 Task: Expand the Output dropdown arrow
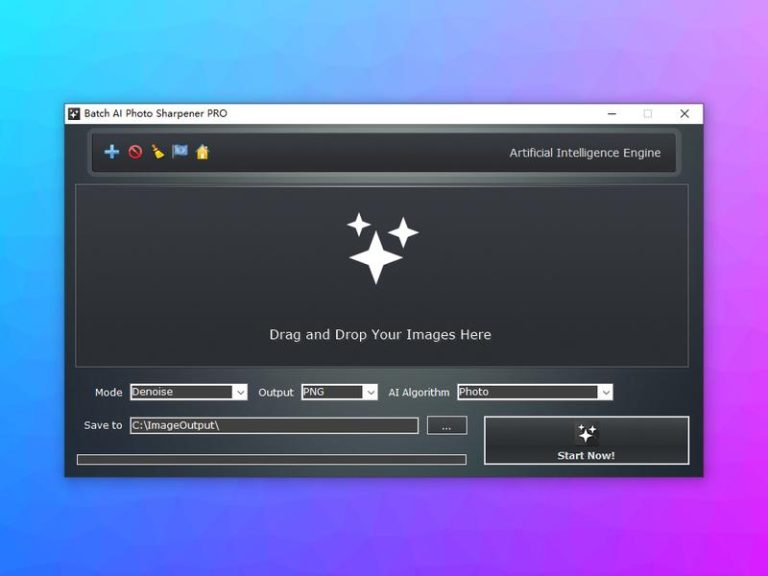click(x=371, y=392)
